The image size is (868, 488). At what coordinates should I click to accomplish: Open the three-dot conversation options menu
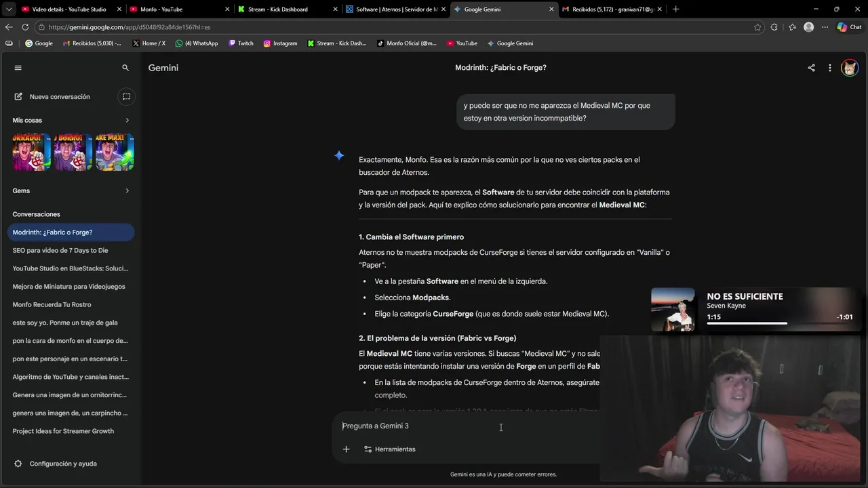click(x=829, y=68)
